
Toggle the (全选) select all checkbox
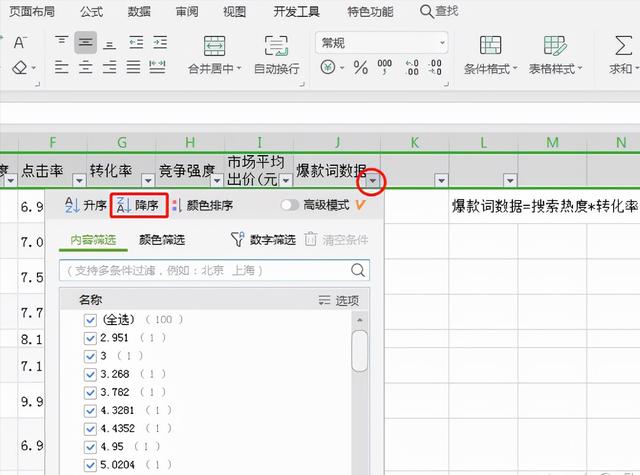click(x=90, y=320)
